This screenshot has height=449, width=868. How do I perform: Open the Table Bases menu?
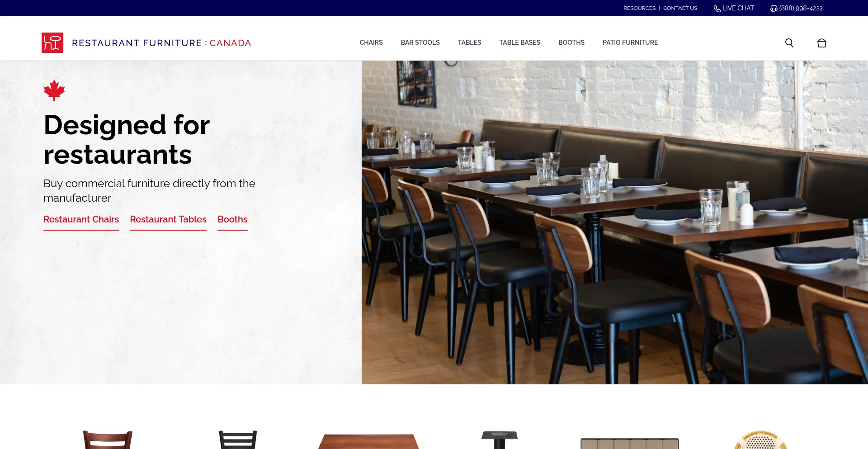[x=519, y=43]
